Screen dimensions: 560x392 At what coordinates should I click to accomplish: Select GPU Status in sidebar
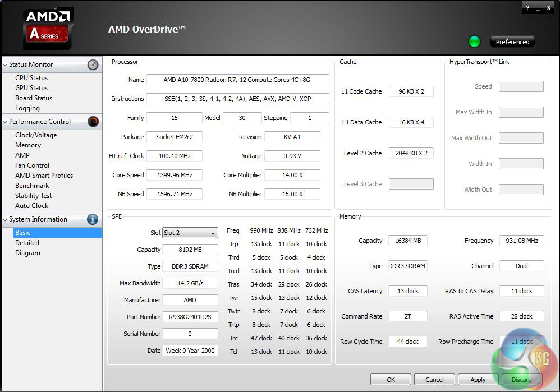point(31,88)
